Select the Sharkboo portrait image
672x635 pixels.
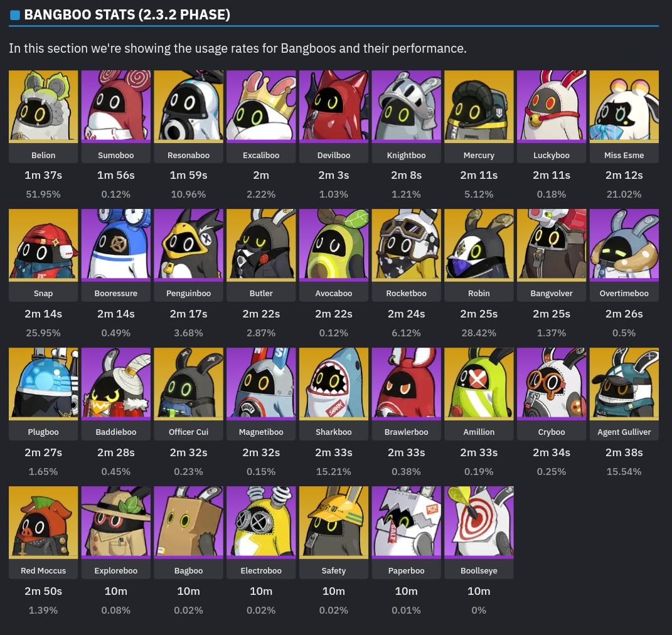tap(333, 384)
